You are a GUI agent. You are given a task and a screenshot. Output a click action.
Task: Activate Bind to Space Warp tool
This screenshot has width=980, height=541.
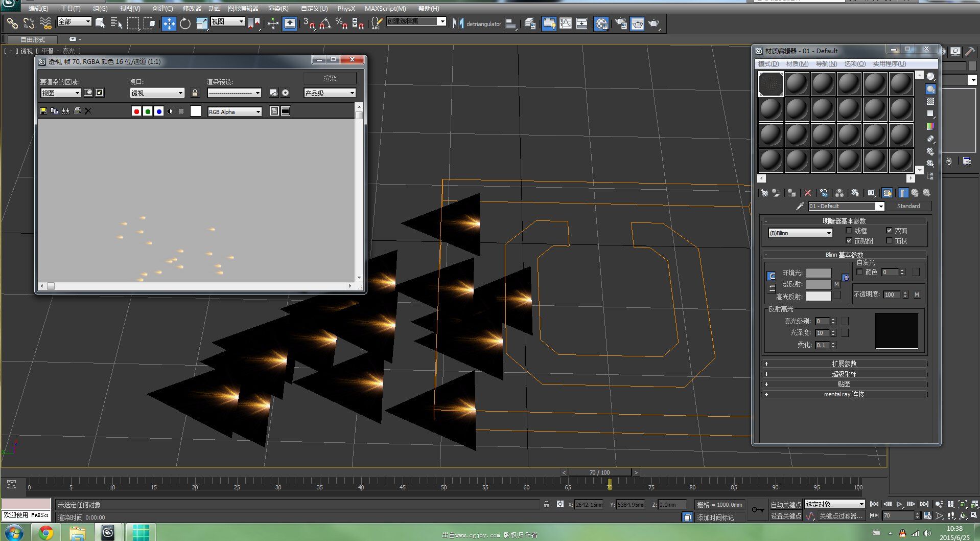point(45,23)
